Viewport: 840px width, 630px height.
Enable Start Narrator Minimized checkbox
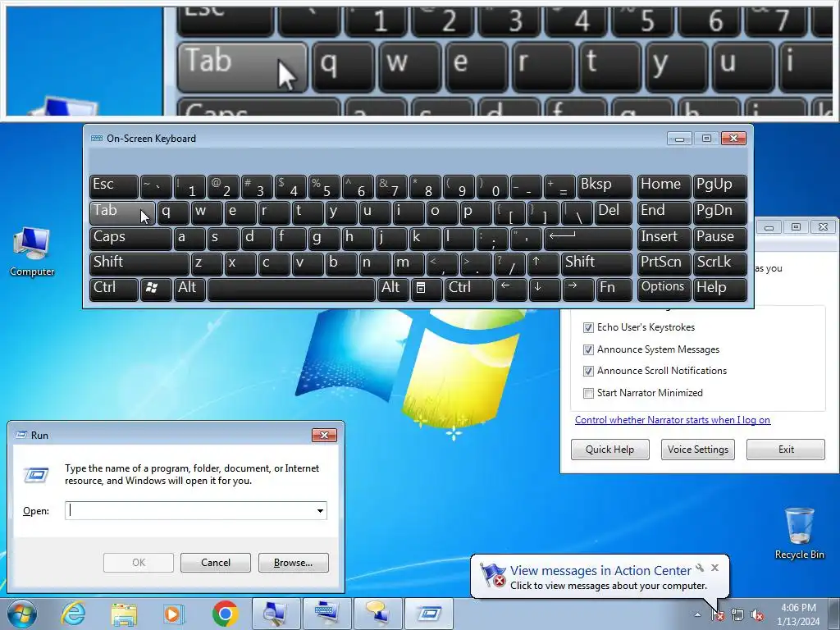(588, 393)
